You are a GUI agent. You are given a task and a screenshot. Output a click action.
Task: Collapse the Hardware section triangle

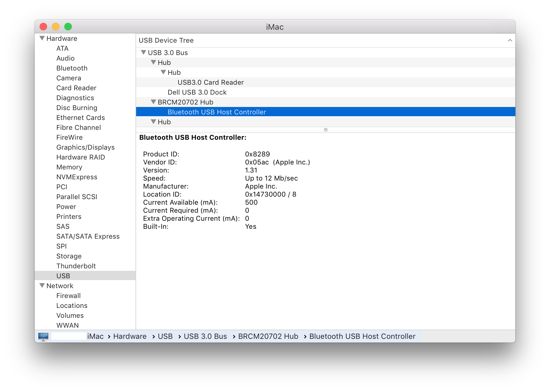(42, 38)
